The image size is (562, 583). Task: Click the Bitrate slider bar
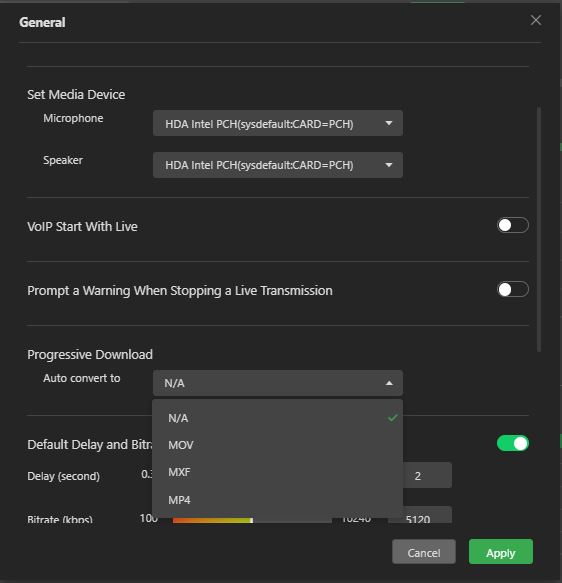tap(252, 520)
